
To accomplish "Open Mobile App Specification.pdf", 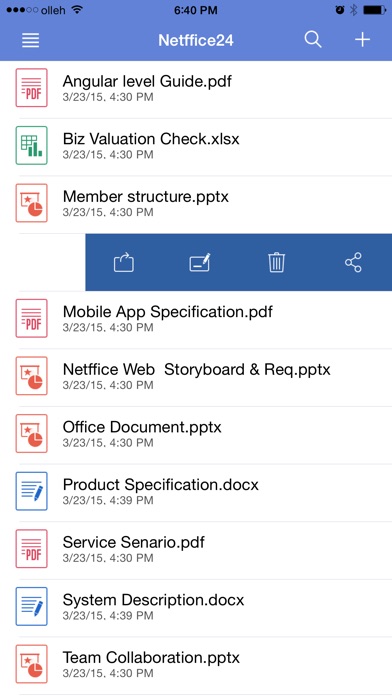I will pos(196,318).
